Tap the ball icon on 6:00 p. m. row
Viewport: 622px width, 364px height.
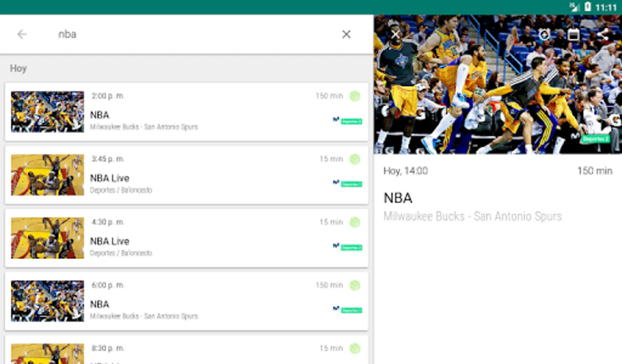[x=355, y=285]
